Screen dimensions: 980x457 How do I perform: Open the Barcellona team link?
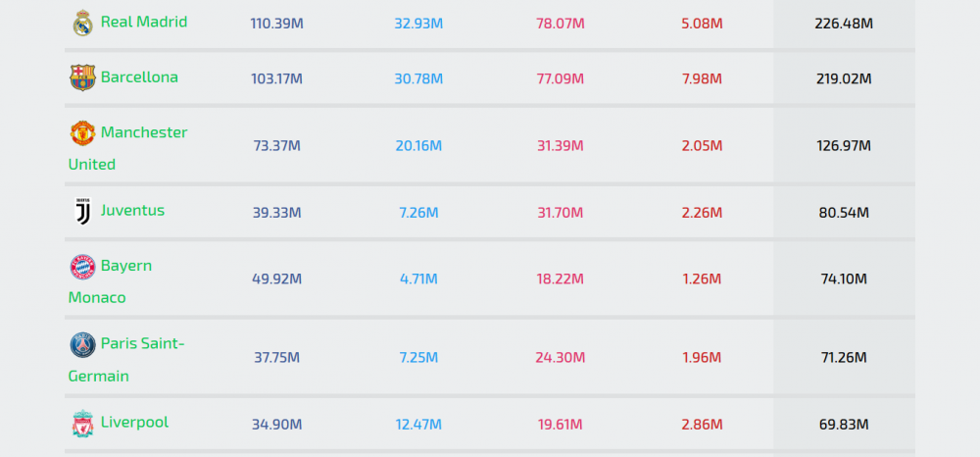[x=139, y=76]
